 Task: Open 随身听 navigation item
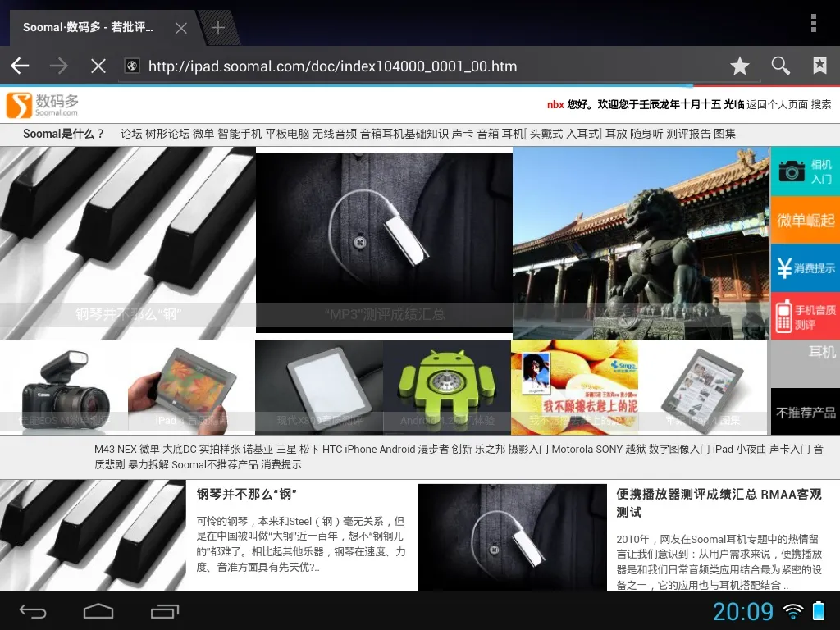point(646,134)
